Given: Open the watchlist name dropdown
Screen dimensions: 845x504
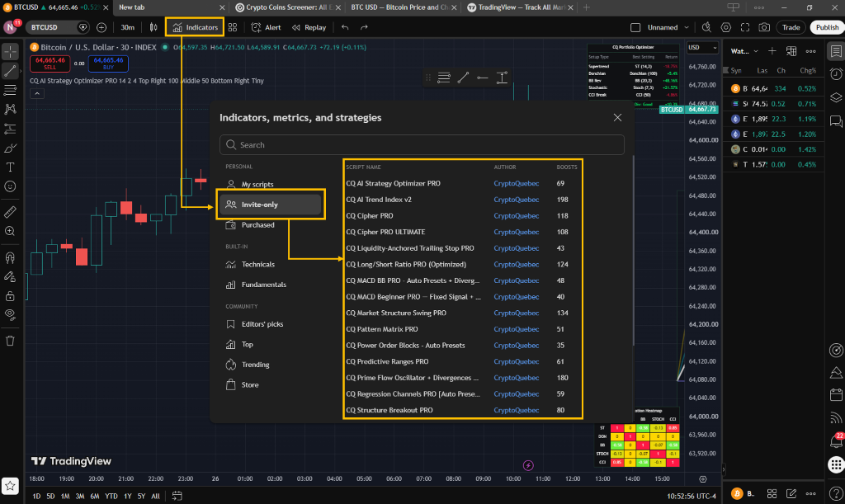Looking at the screenshot, I should pyautogui.click(x=744, y=51).
